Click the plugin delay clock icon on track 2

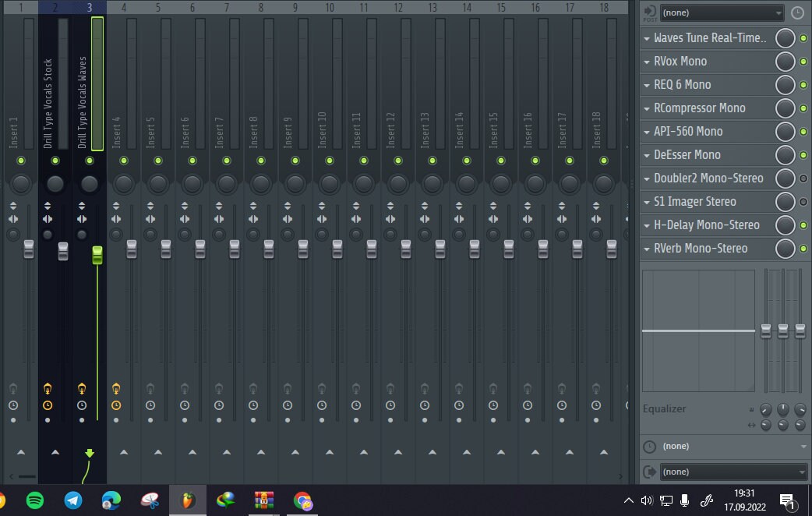pyautogui.click(x=48, y=405)
